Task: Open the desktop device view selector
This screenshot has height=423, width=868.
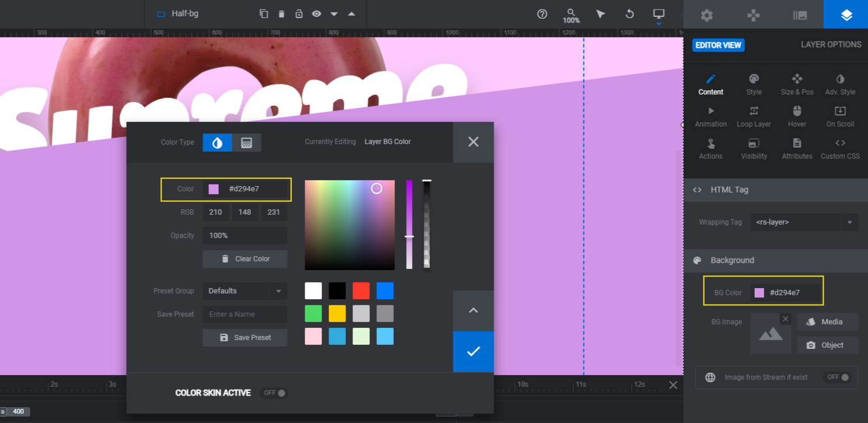Action: (659, 14)
